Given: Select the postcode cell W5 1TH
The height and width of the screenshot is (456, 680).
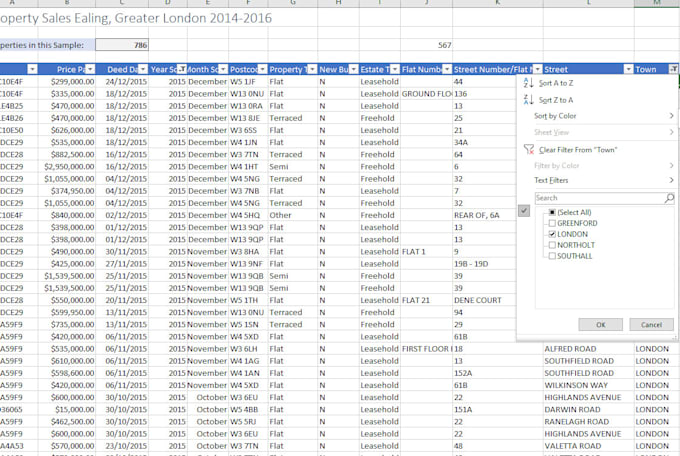Looking at the screenshot, I should [248, 300].
